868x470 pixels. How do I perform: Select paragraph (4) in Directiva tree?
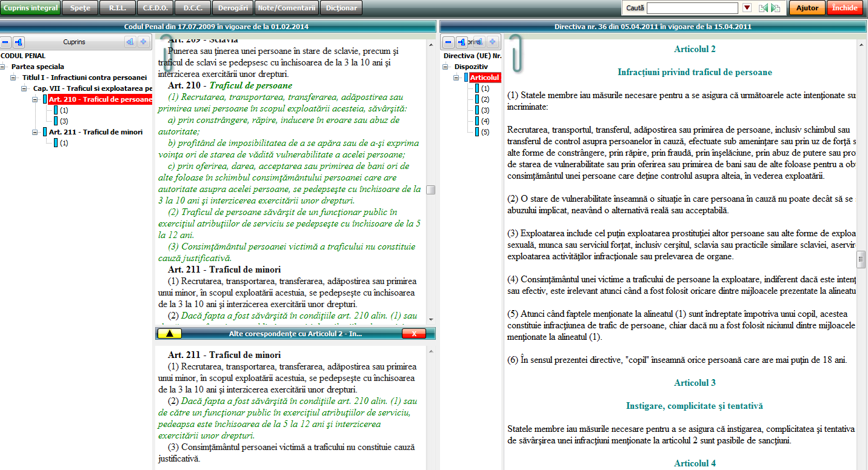click(x=485, y=121)
